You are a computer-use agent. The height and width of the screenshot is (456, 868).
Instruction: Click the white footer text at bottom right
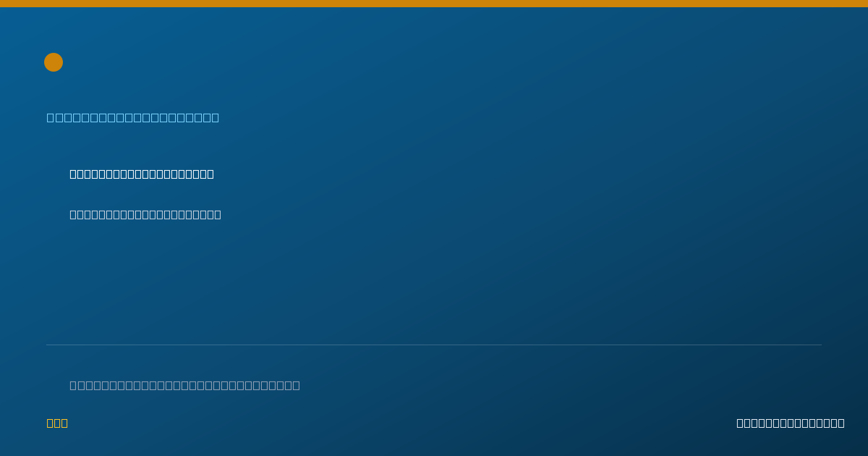[791, 423]
